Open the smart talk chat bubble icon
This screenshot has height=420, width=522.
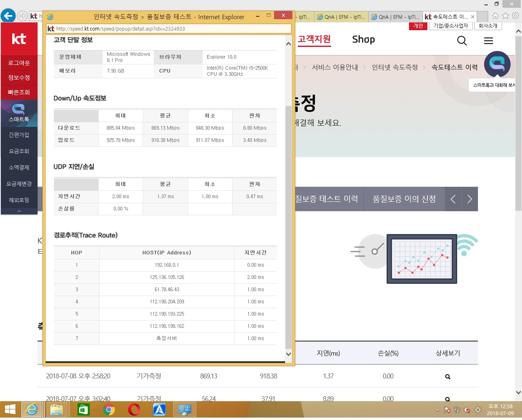tap(497, 64)
